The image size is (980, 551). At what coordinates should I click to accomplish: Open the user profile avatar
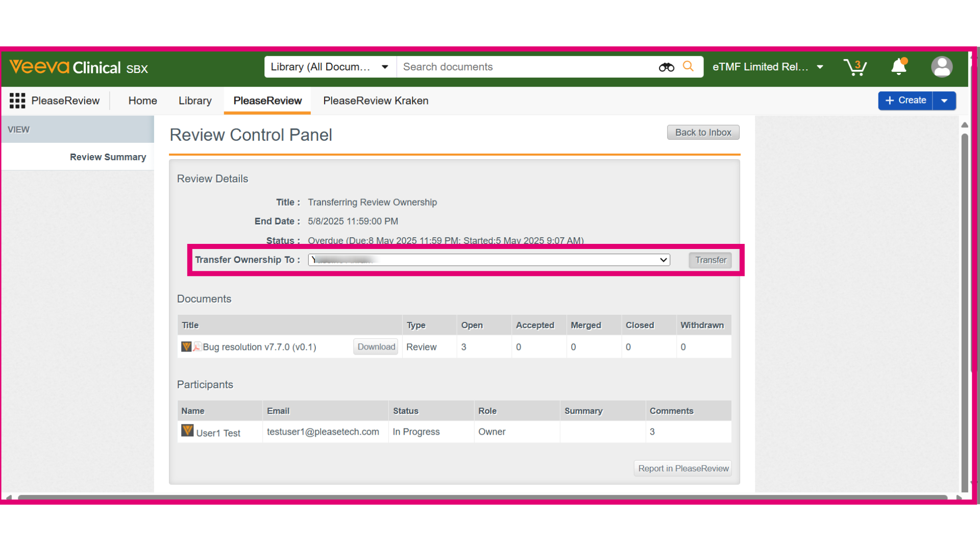[x=942, y=67]
